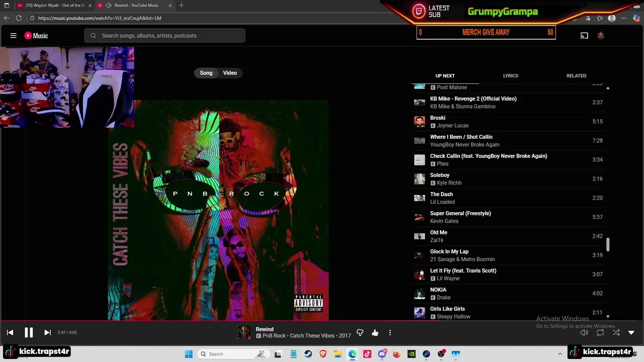Play Girls Like Girls by Sleepy Hallow
The width and height of the screenshot is (644, 362).
pyautogui.click(x=508, y=312)
